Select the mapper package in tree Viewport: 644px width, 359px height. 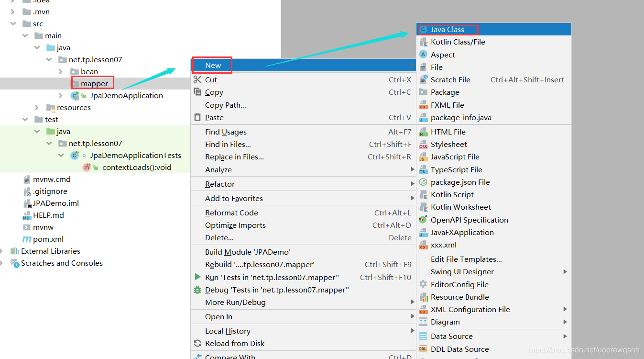point(94,84)
